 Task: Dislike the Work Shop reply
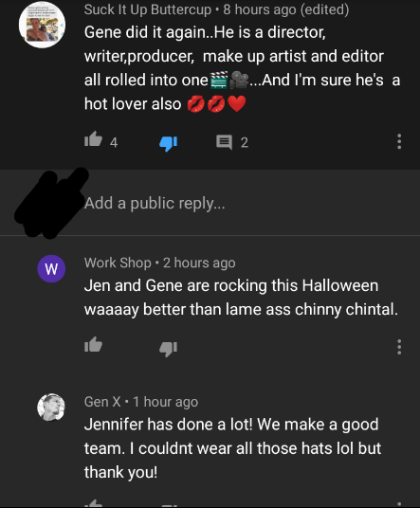pos(168,349)
